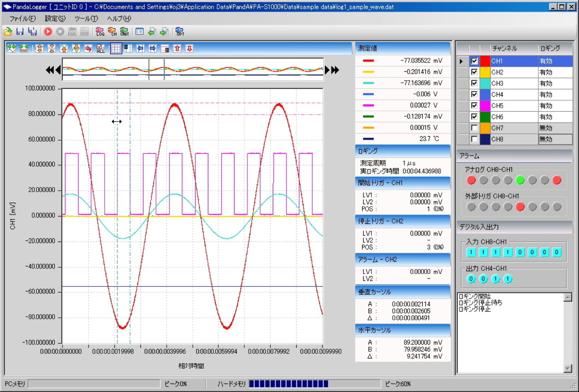The height and width of the screenshot is (392, 579).
Task: Select the vertical cursor A icon
Action: click(128, 48)
